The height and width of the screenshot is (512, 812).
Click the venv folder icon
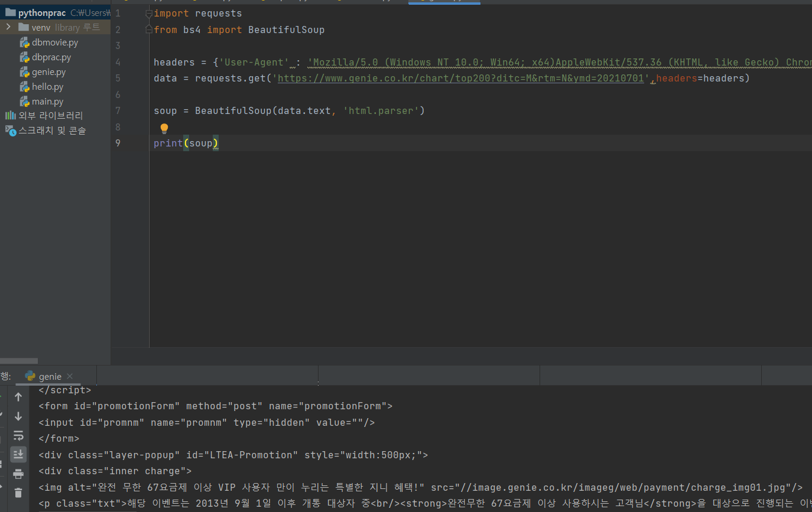tap(24, 27)
